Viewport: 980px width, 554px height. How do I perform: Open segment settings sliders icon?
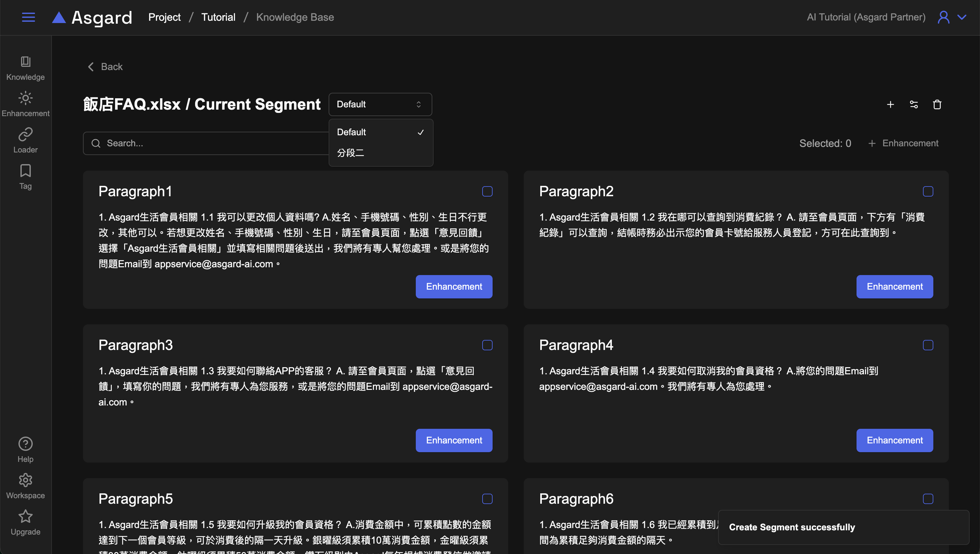914,104
